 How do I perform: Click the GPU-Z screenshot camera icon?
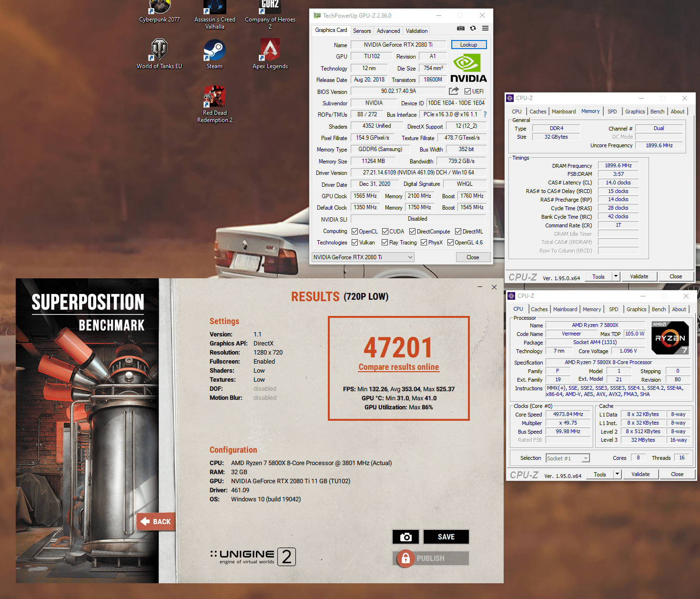coord(460,28)
